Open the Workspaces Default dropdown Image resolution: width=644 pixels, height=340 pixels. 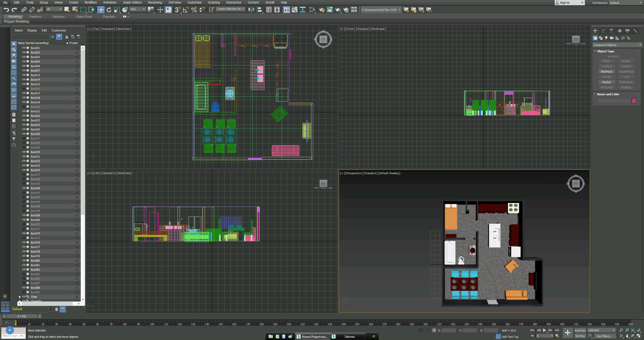point(626,3)
